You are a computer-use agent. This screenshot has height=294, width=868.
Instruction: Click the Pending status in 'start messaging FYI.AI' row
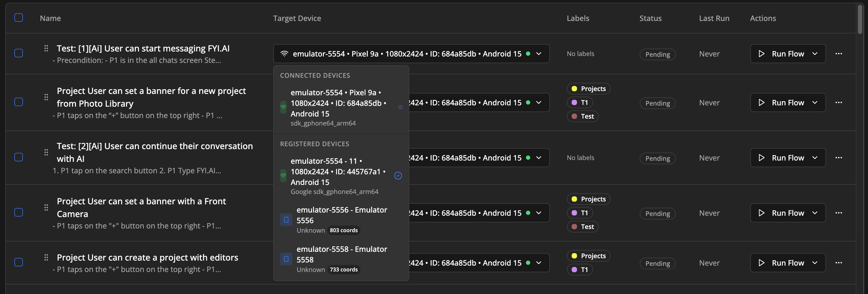coord(658,54)
